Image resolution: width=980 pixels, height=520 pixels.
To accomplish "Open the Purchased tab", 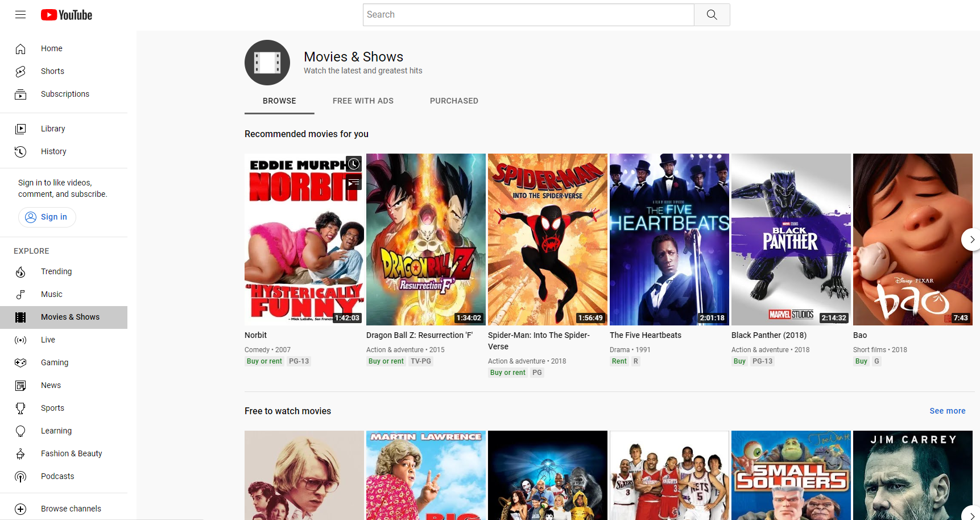I will [454, 101].
